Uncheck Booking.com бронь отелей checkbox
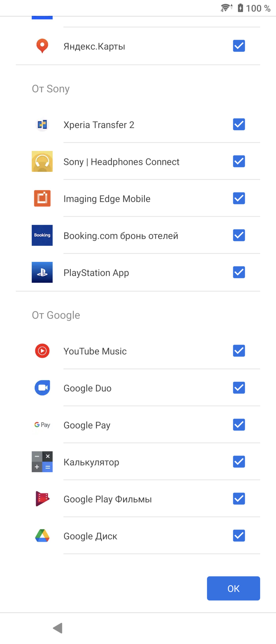 click(239, 235)
